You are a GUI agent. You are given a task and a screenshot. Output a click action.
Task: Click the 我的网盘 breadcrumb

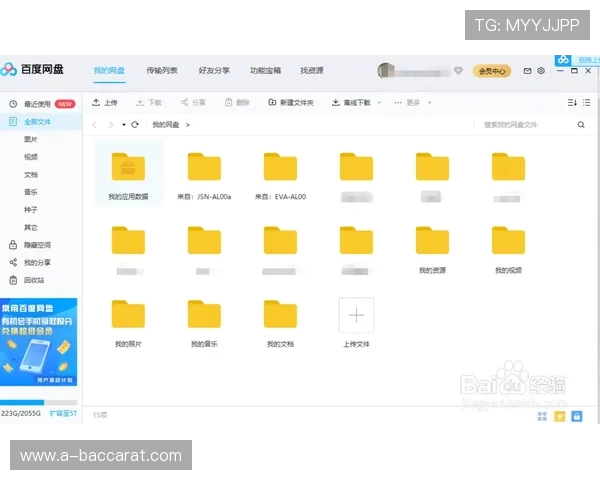(x=166, y=125)
